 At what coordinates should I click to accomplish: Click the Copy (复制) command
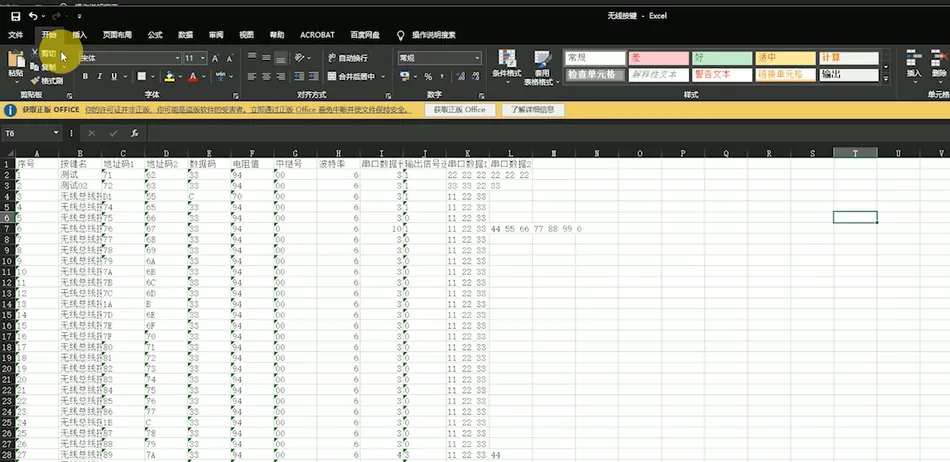click(44, 67)
